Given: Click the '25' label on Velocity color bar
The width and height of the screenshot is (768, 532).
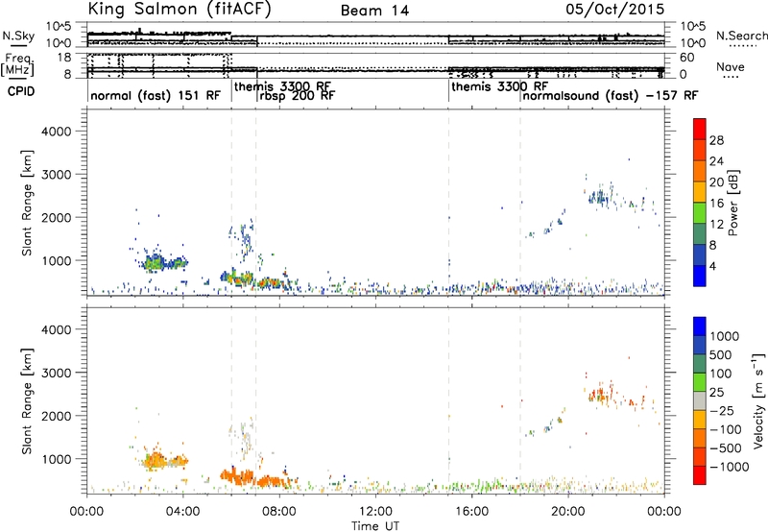Looking at the screenshot, I should (x=716, y=392).
